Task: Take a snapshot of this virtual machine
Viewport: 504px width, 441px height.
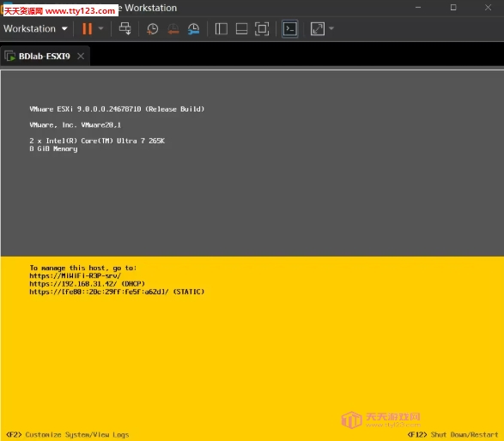Action: coord(152,29)
